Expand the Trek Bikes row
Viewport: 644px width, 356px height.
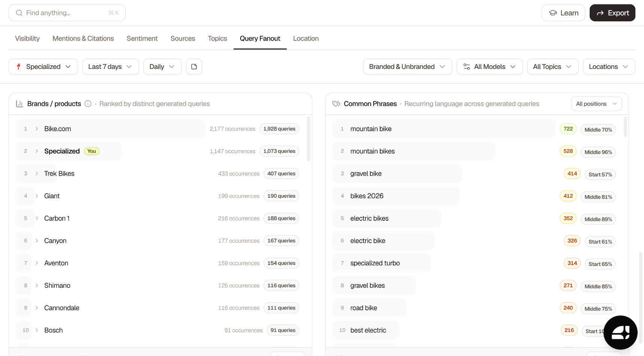pyautogui.click(x=37, y=174)
